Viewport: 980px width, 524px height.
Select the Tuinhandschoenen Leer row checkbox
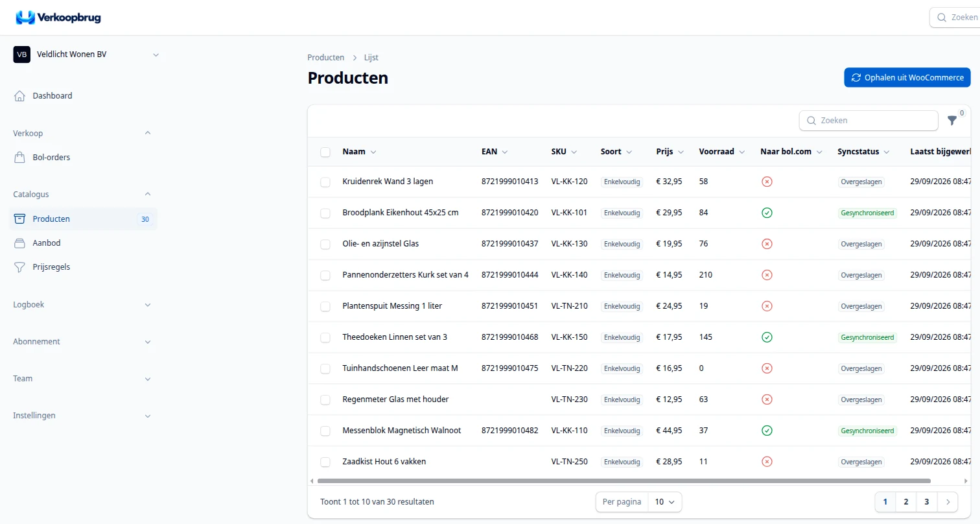325,369
